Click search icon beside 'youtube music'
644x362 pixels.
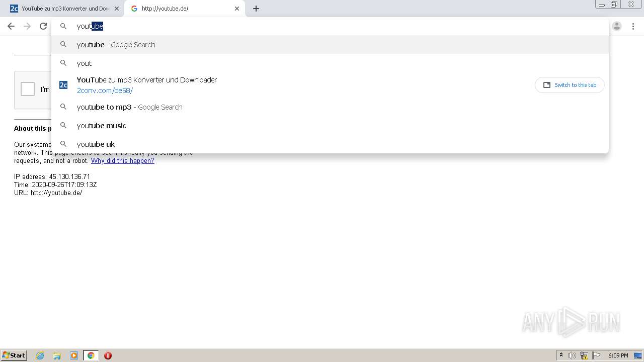pyautogui.click(x=63, y=125)
